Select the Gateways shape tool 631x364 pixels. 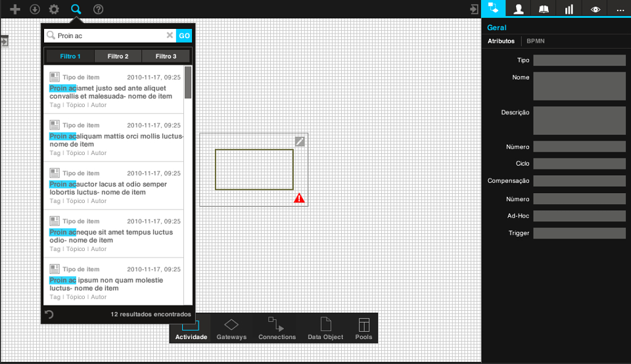click(x=231, y=329)
